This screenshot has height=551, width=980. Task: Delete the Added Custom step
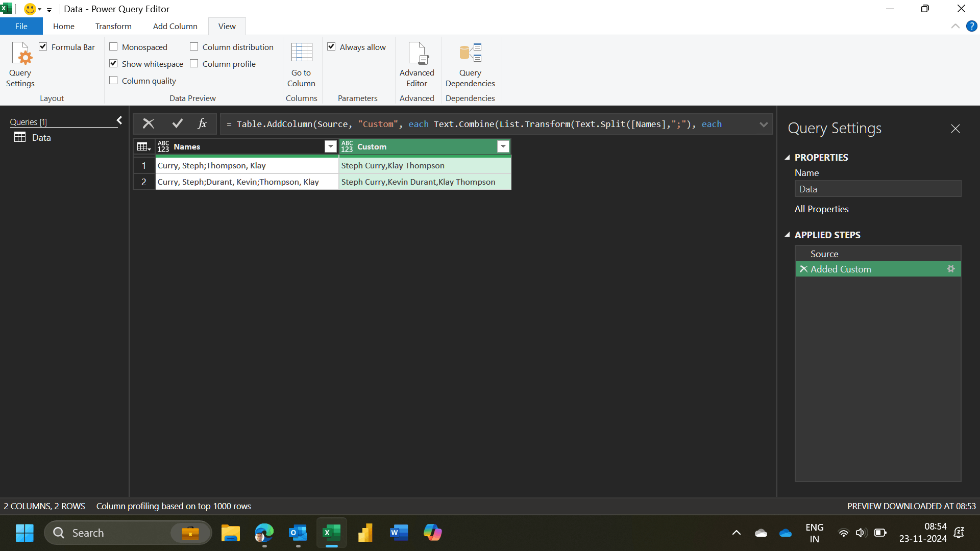[x=803, y=269]
